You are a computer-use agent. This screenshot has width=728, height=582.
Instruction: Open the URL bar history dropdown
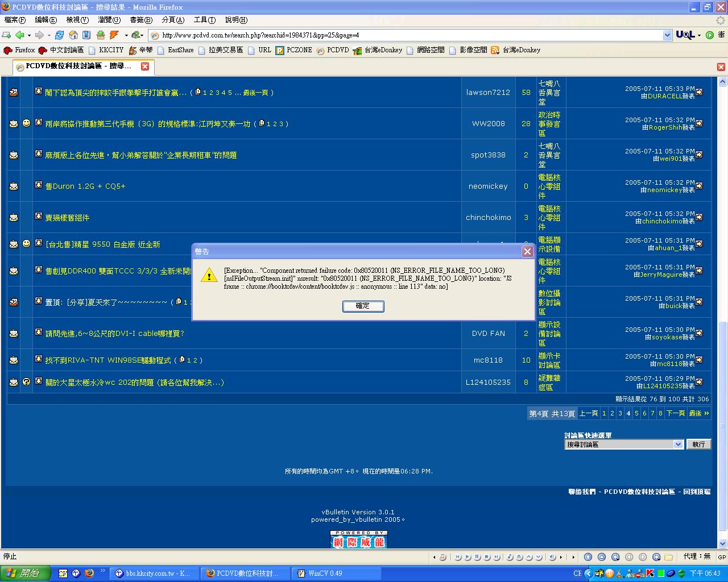667,35
